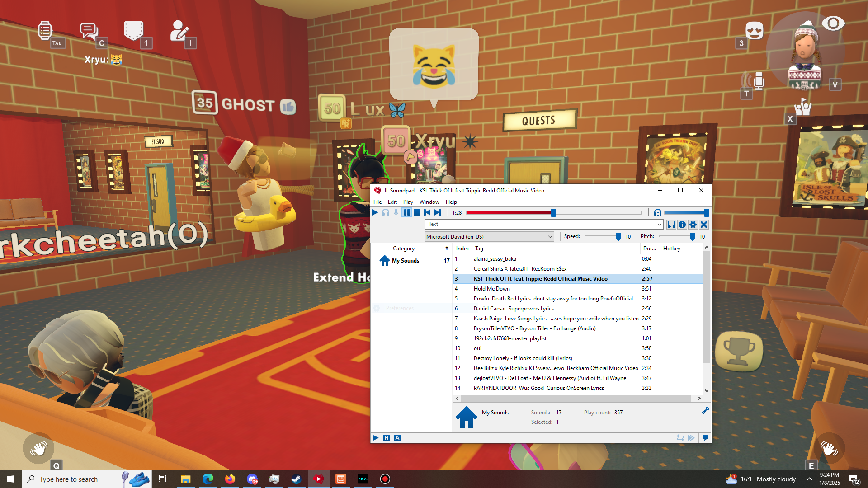The width and height of the screenshot is (868, 488).
Task: Open the gear settings icon next to Text field
Action: [693, 225]
